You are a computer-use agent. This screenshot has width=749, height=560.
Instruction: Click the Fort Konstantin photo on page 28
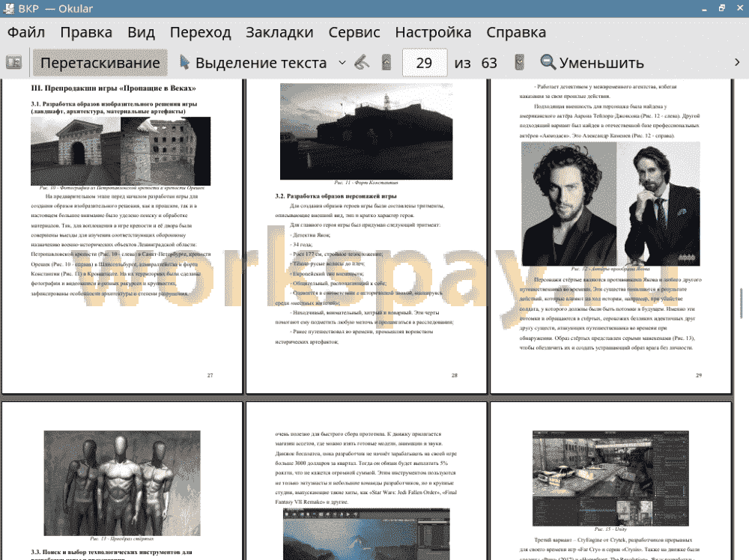click(x=366, y=131)
